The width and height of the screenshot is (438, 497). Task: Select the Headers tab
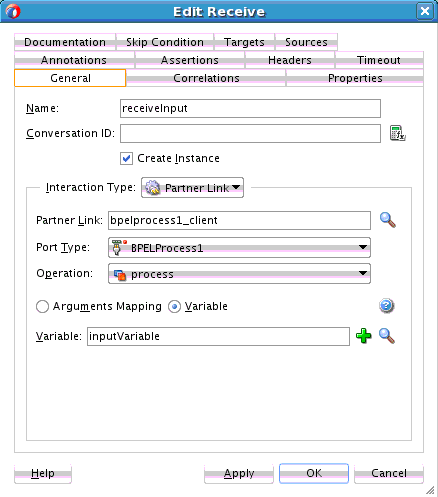point(290,60)
